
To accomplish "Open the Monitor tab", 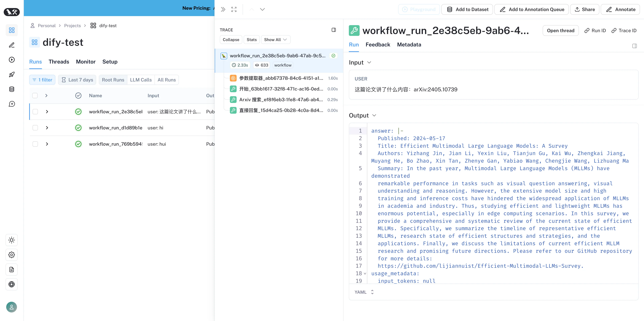I will pos(86,62).
